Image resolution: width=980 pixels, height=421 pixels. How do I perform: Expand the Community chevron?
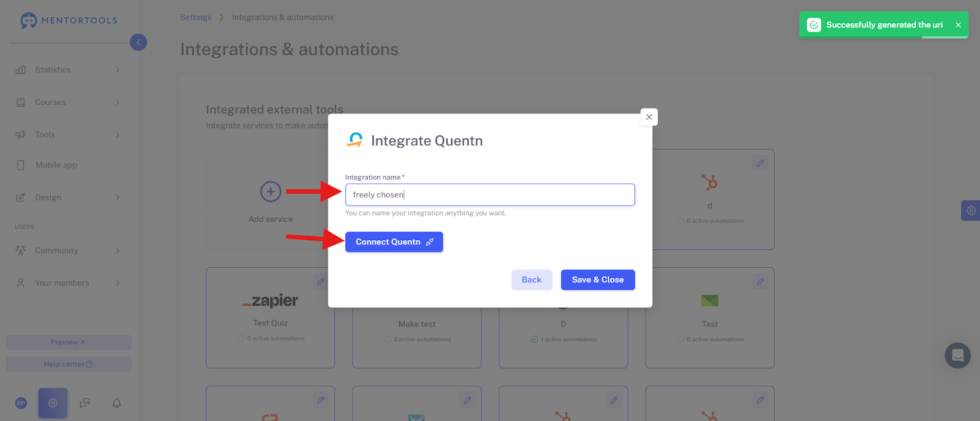pyautogui.click(x=118, y=251)
